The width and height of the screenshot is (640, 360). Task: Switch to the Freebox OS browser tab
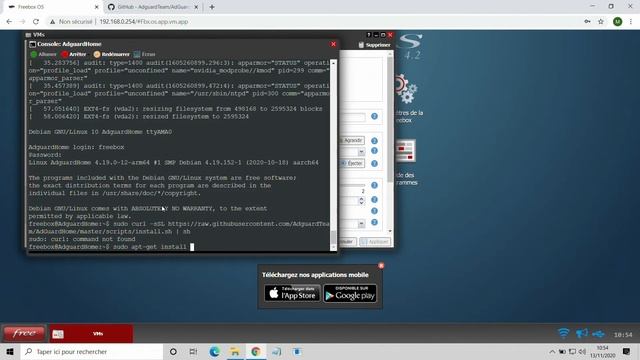(52, 7)
